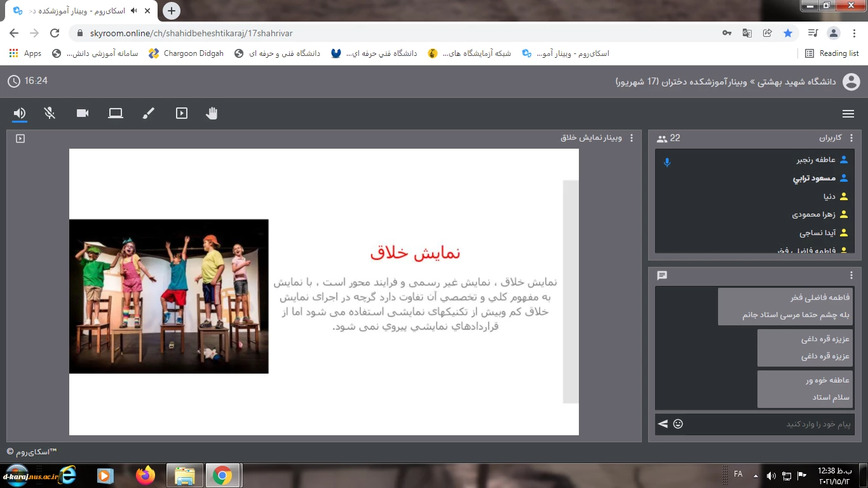Start screen sharing with the laptop icon

[116, 113]
